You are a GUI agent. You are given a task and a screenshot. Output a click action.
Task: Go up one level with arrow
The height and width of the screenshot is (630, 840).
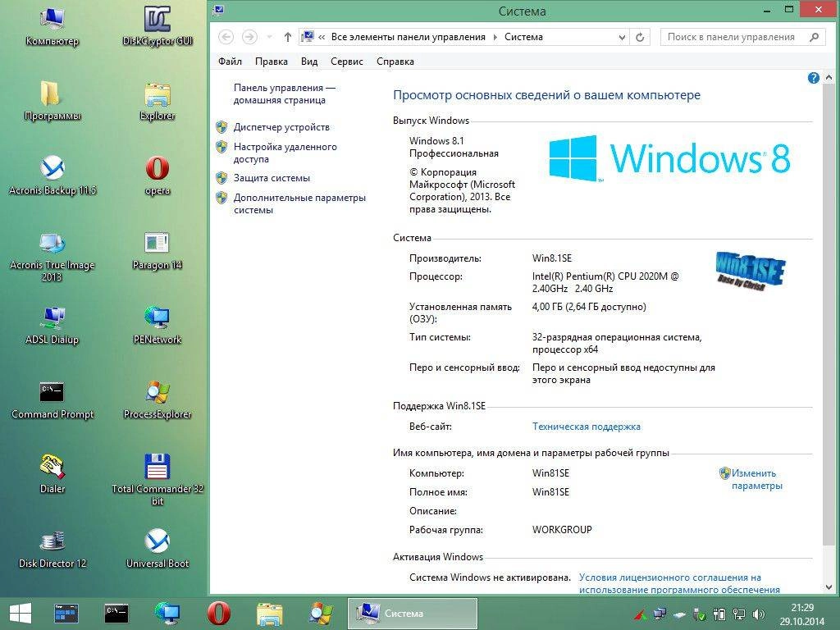[x=288, y=37]
